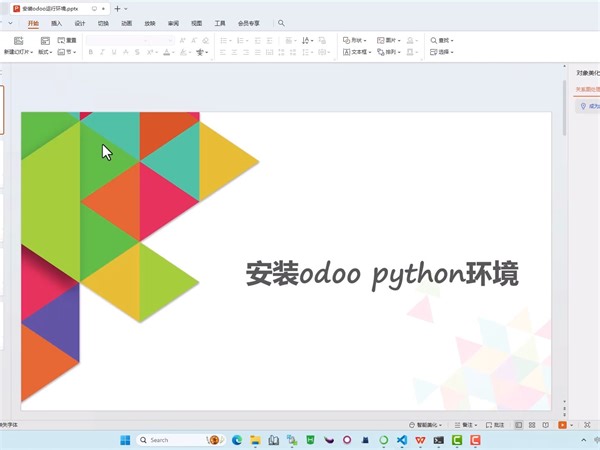This screenshot has height=450, width=600.
Task: Increase the paragraph indent
Action: [x=269, y=40]
